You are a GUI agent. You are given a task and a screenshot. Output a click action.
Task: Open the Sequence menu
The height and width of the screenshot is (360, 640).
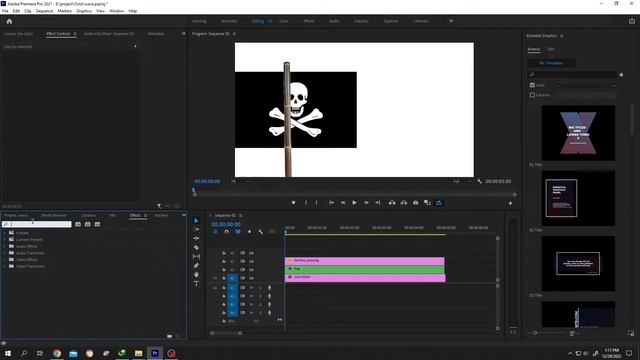(44, 11)
